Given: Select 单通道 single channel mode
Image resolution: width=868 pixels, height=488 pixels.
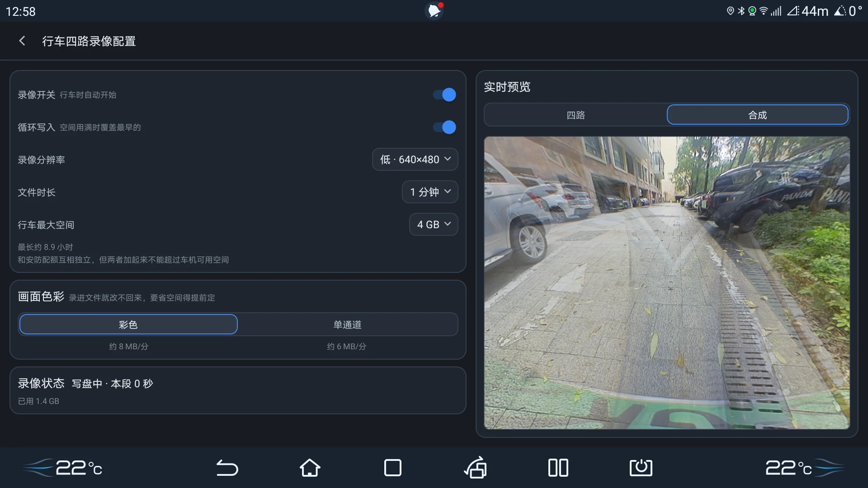Looking at the screenshot, I should (x=347, y=324).
